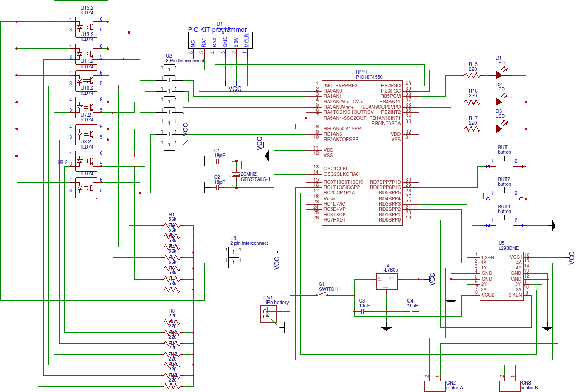This screenshot has width=579, height=392.
Task: Click resistor R1 labeled 56k
Action: [170, 226]
